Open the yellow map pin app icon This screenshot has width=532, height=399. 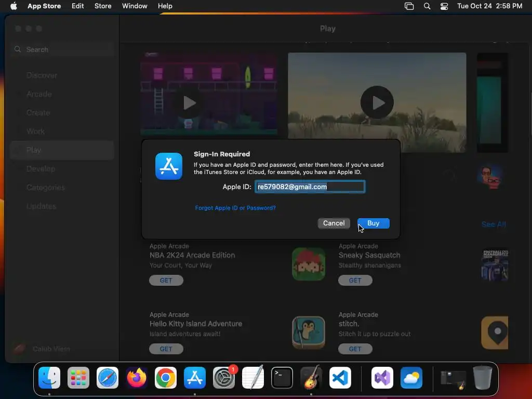click(495, 333)
